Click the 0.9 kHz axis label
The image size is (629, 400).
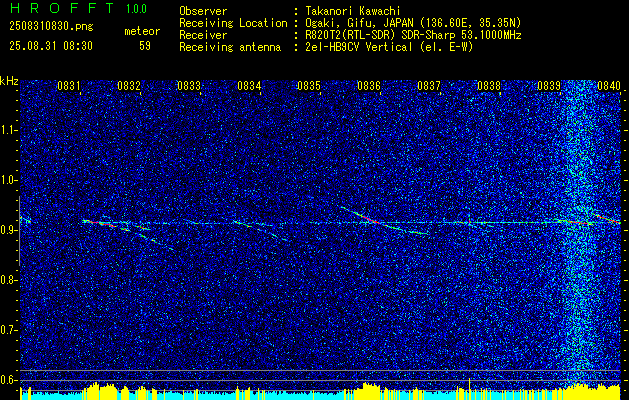click(x=8, y=230)
